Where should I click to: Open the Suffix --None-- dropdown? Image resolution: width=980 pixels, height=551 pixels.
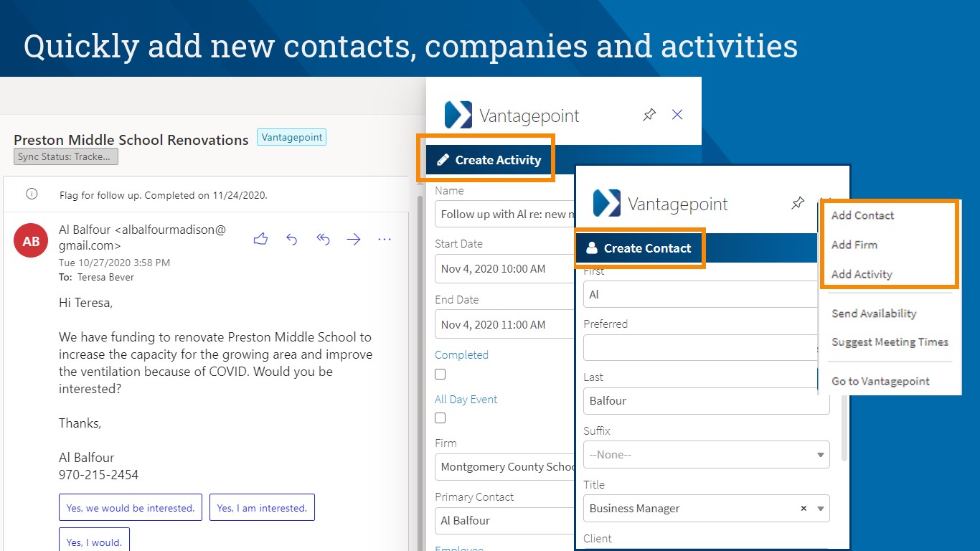click(707, 455)
